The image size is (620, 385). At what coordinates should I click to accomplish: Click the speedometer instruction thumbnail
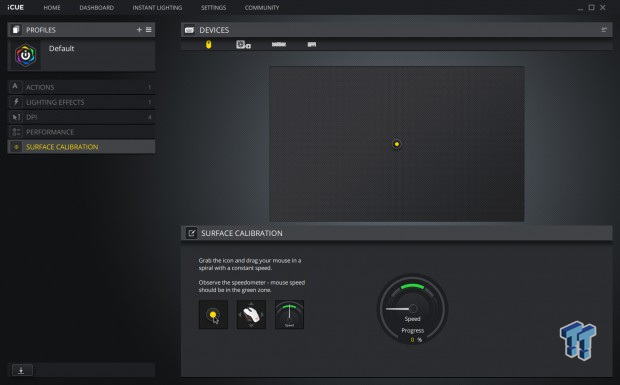tap(289, 315)
